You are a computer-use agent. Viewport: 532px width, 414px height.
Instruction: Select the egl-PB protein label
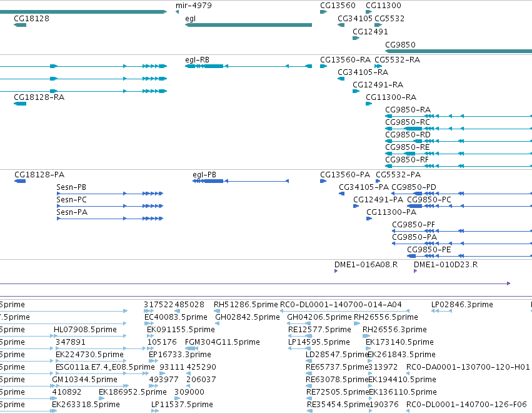(204, 175)
